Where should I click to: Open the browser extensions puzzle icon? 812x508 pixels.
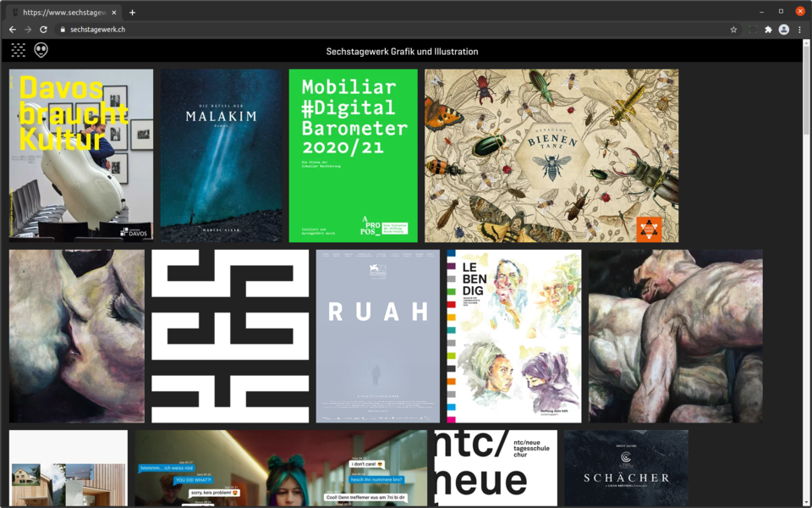[x=769, y=30]
